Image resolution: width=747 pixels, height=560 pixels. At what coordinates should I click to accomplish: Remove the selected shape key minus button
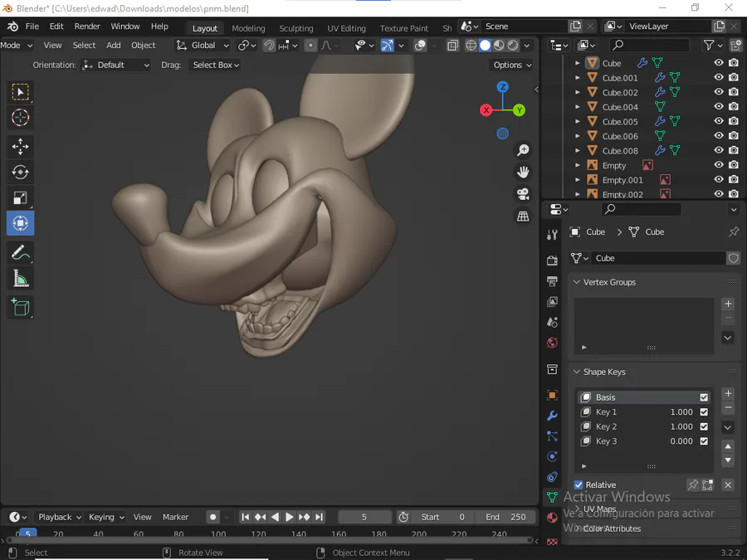tap(728, 407)
